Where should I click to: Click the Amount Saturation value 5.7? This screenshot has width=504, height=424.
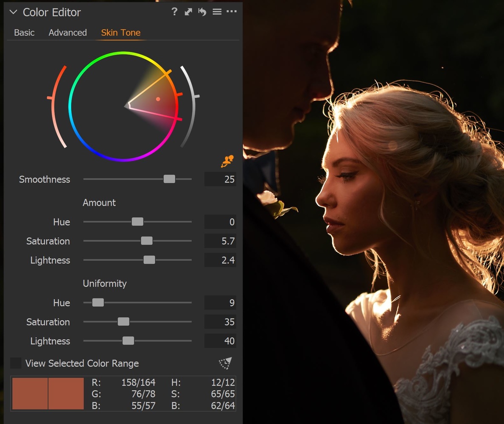point(220,241)
